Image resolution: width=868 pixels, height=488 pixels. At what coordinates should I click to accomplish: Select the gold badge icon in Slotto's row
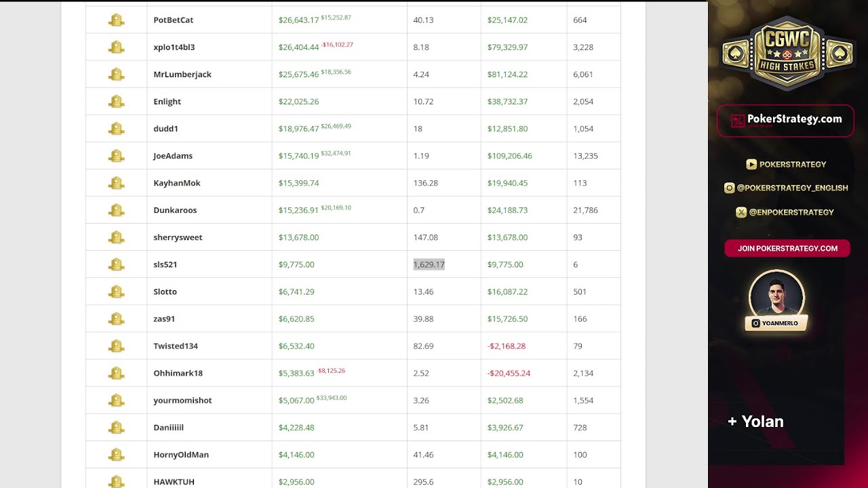[117, 291]
